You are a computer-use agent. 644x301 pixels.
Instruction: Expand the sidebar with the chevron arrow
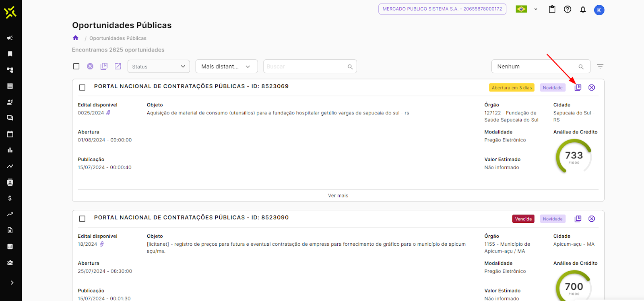tap(12, 282)
